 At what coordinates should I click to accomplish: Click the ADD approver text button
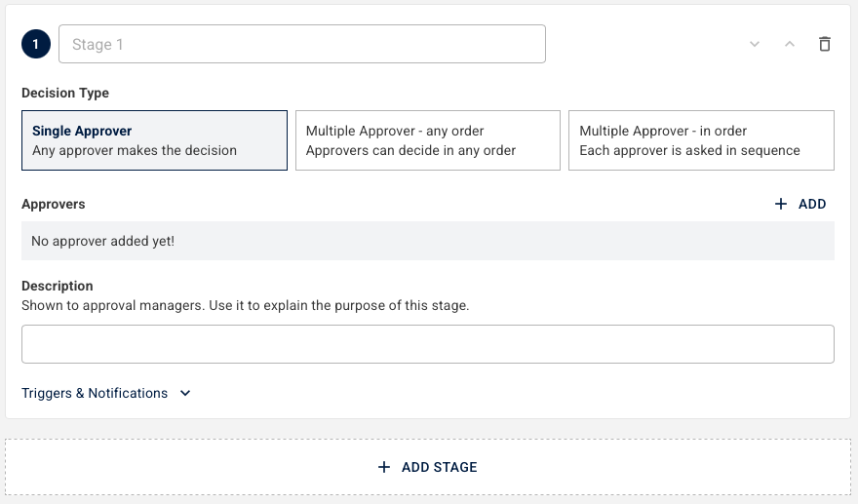click(x=812, y=204)
